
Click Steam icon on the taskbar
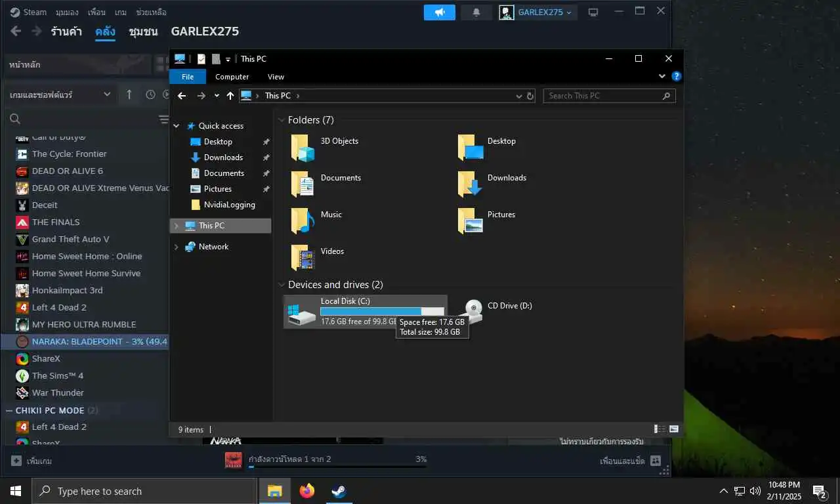339,491
